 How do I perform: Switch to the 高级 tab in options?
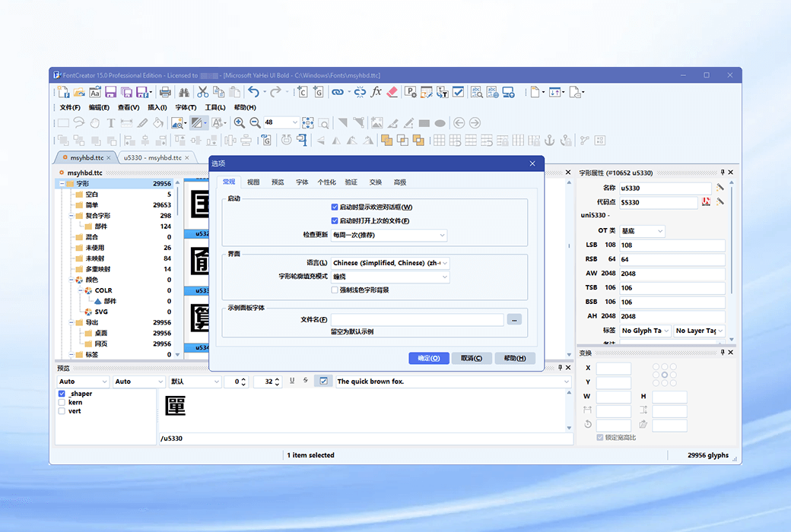(400, 182)
